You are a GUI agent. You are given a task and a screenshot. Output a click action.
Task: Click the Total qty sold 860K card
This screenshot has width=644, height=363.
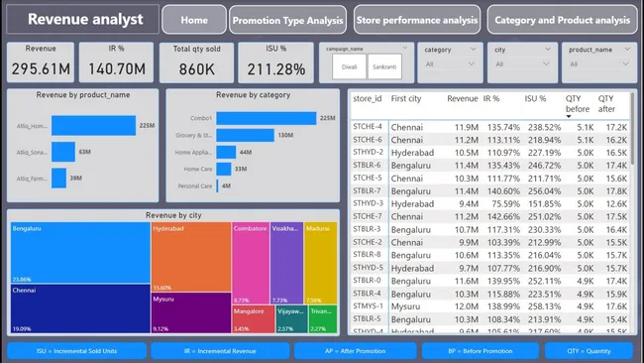[197, 62]
